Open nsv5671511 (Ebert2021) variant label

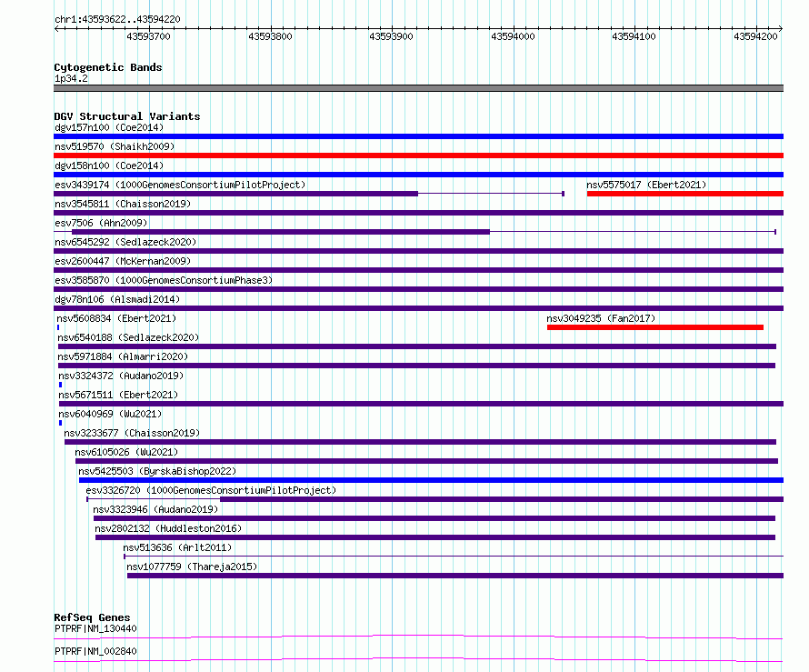click(118, 395)
